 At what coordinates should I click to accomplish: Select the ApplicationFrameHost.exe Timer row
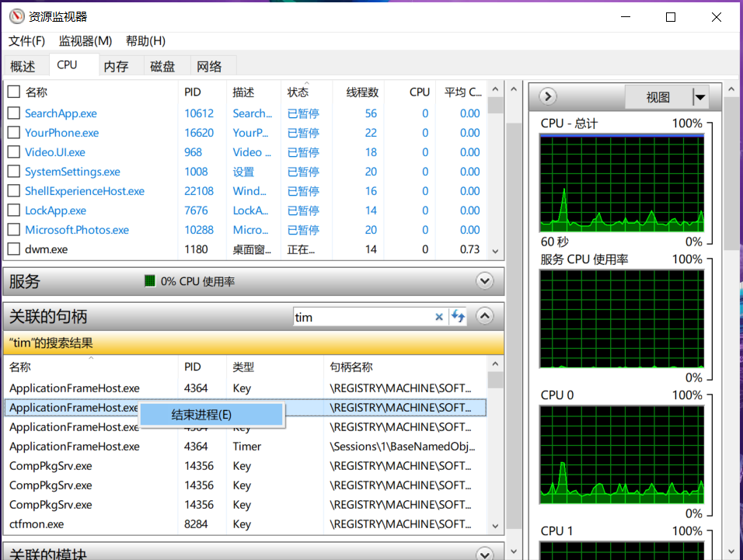click(246, 447)
